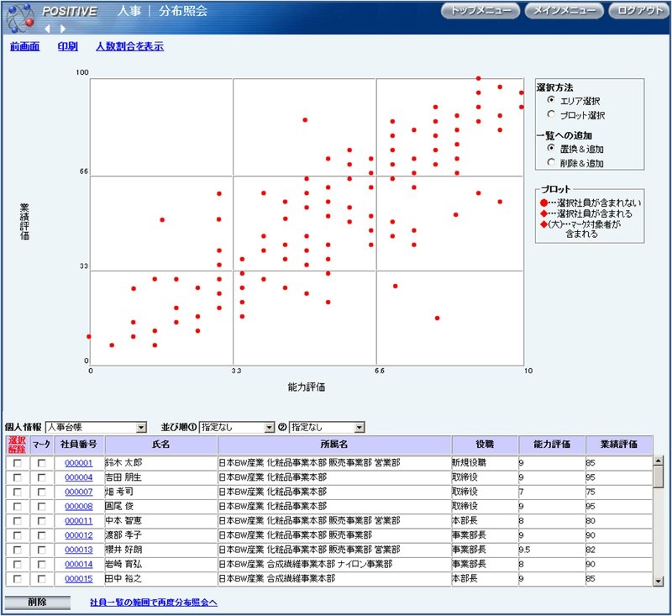Image resolution: width=672 pixels, height=616 pixels.
Task: Click the name cell 鈴木 太郎
Action: (160, 463)
